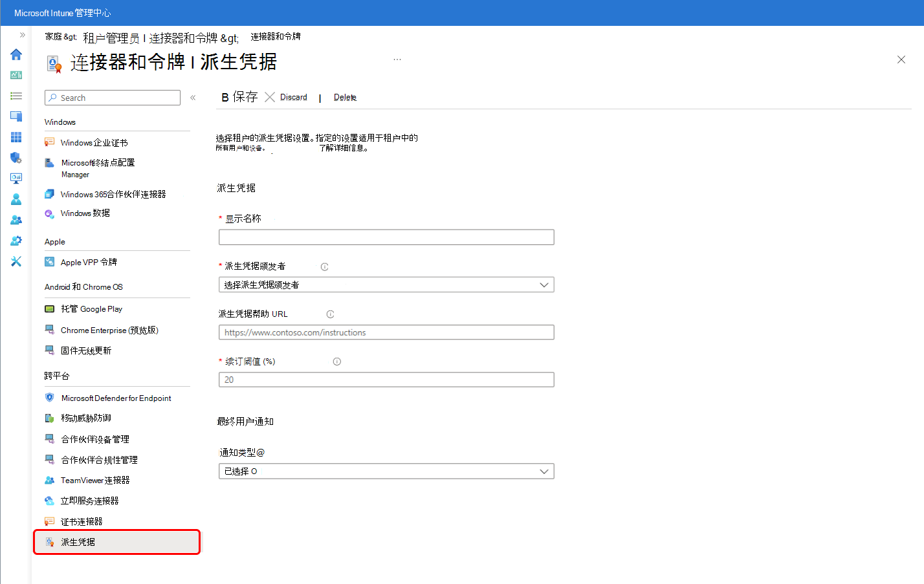The image size is (924, 584).
Task: Click the Microsoft Intune 管理中心 header title
Action: (x=63, y=13)
